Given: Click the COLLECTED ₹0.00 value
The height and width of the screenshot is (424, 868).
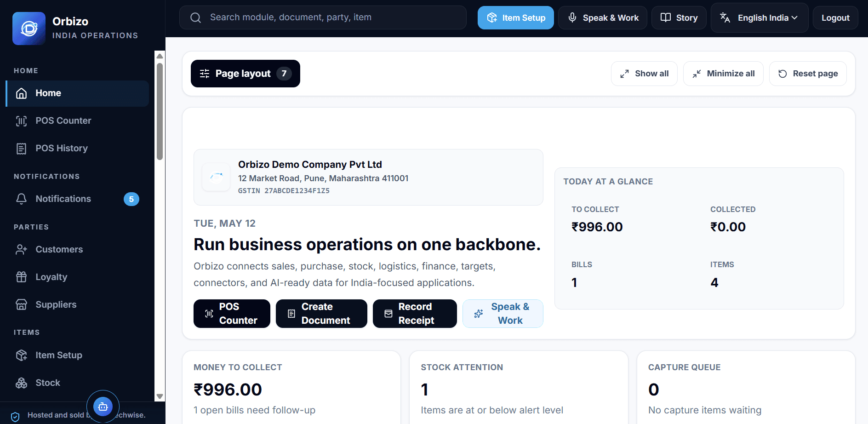Looking at the screenshot, I should tap(728, 227).
